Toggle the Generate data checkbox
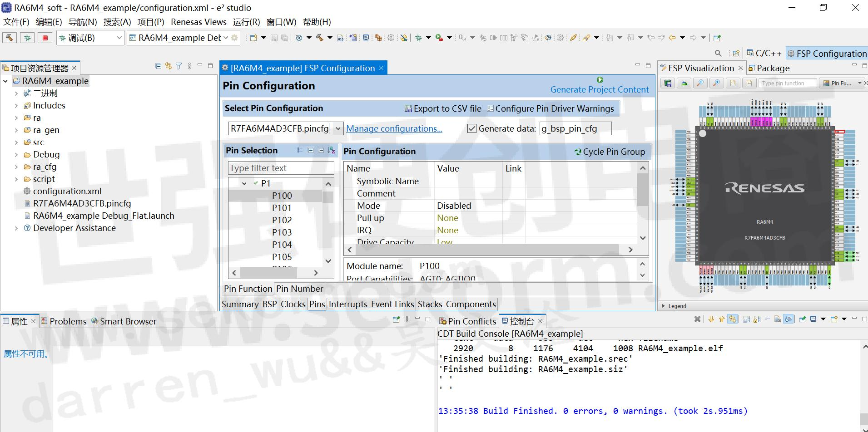 tap(472, 129)
